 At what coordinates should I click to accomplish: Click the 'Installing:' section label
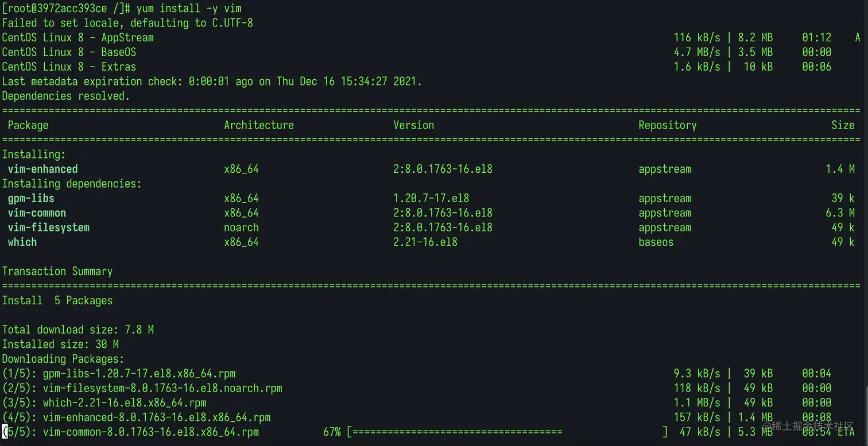click(x=34, y=154)
